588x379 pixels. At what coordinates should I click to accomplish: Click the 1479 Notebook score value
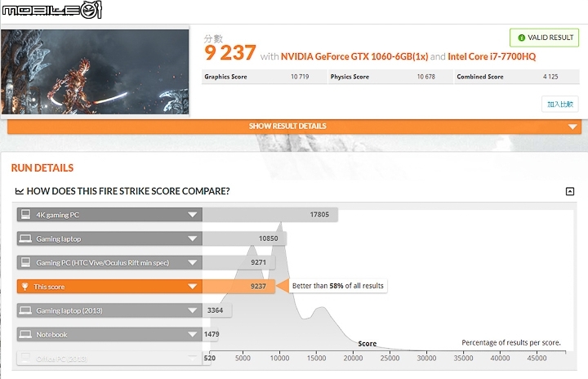[x=212, y=334]
